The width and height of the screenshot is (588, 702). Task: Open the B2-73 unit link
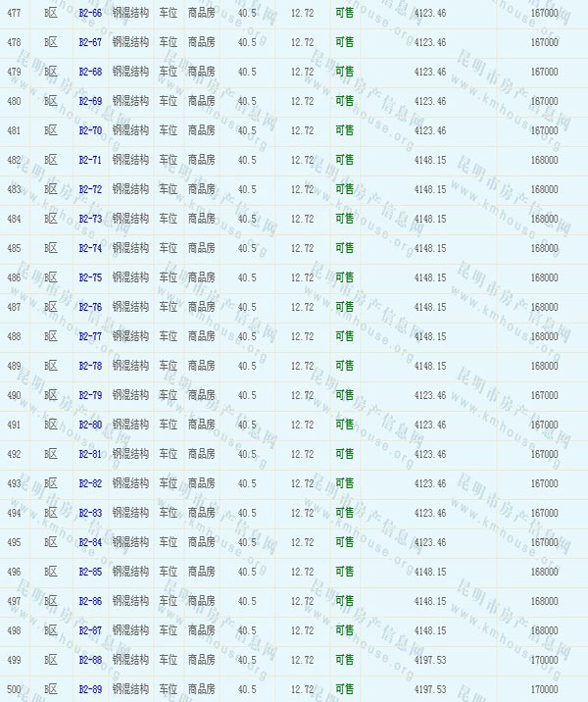(x=90, y=220)
